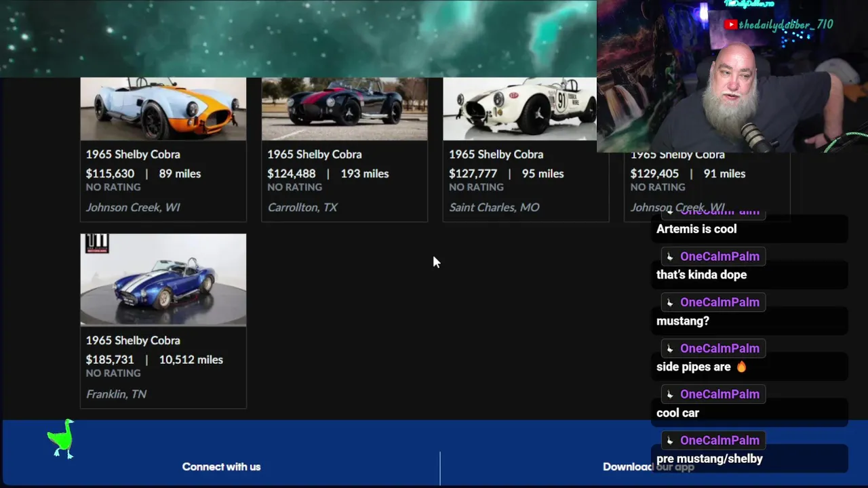This screenshot has height=488, width=868.
Task: Click the Franklin, TN location text
Action: pos(116,394)
